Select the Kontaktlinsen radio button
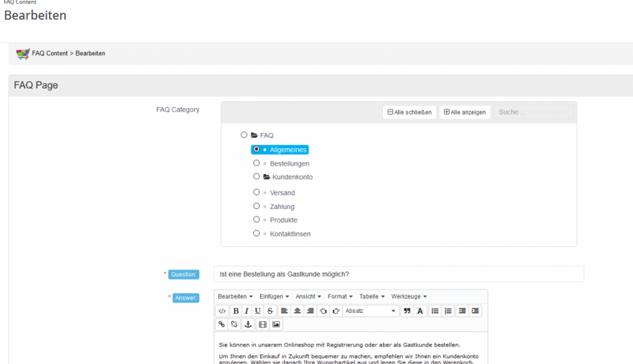The image size is (633, 364). click(x=256, y=233)
